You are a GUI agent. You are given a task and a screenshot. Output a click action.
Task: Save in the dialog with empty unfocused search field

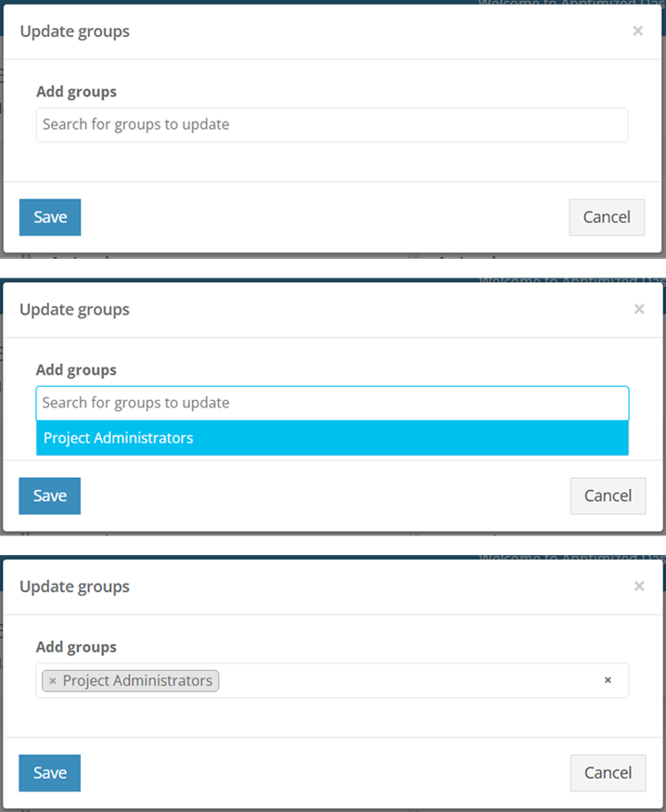(50, 217)
